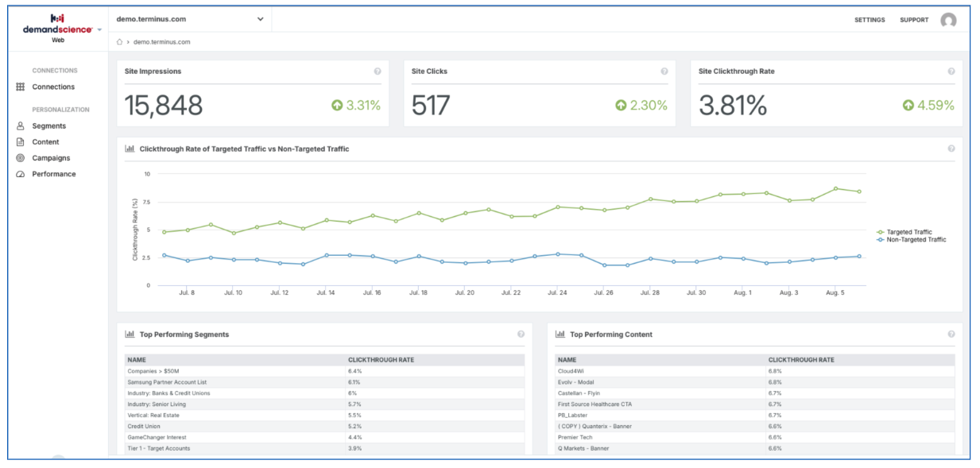Click the Campaigns target icon
Viewport: 980px width, 468px height.
point(21,157)
